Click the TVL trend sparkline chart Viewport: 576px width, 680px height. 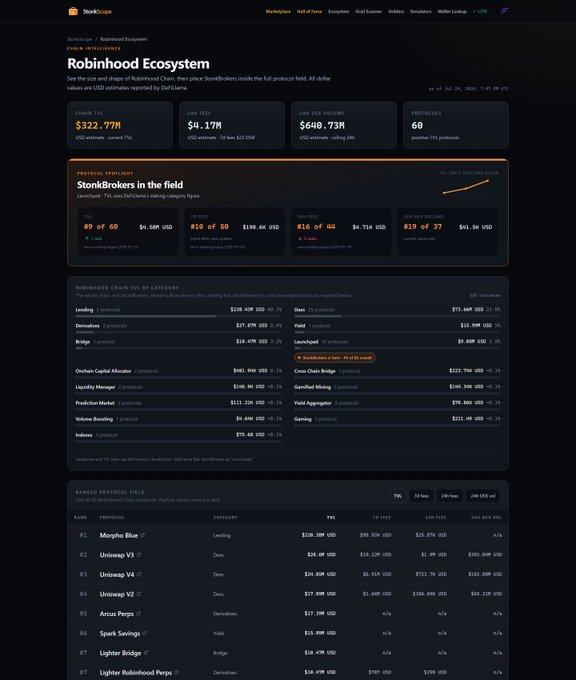(x=466, y=186)
